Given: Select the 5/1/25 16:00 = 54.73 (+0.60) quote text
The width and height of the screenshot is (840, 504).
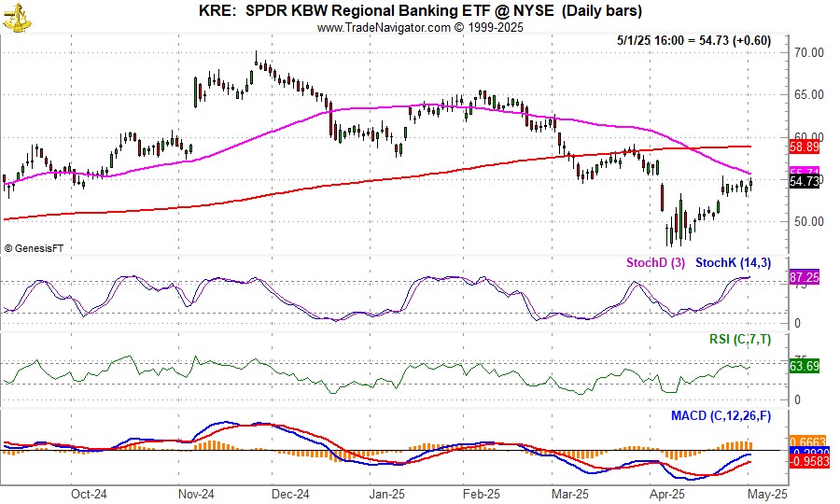Looking at the screenshot, I should pos(694,41).
